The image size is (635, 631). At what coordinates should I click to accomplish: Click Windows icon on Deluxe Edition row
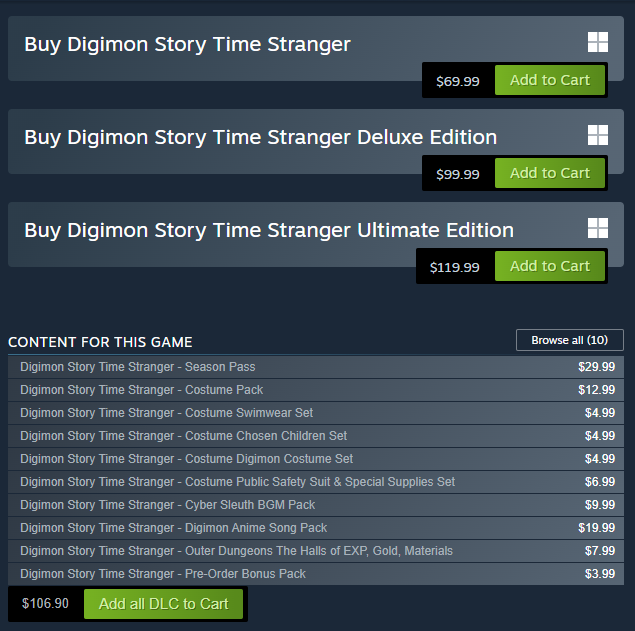pos(598,135)
